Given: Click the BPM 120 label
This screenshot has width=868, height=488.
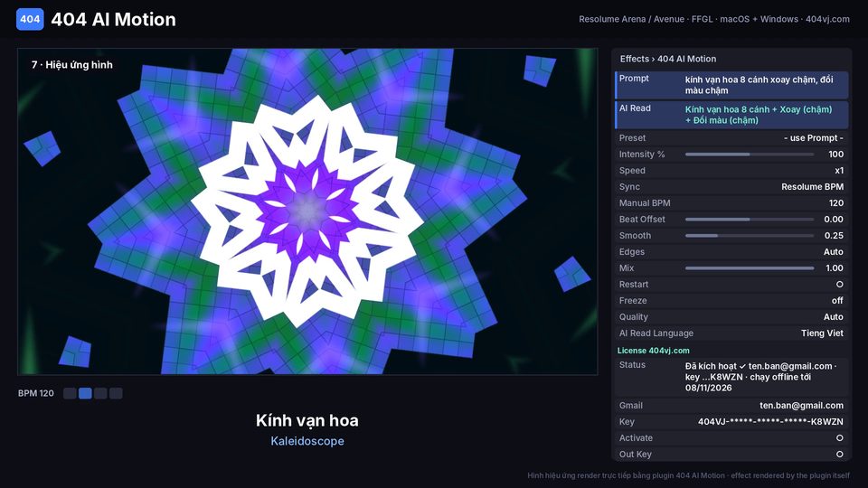Looking at the screenshot, I should pyautogui.click(x=36, y=393).
